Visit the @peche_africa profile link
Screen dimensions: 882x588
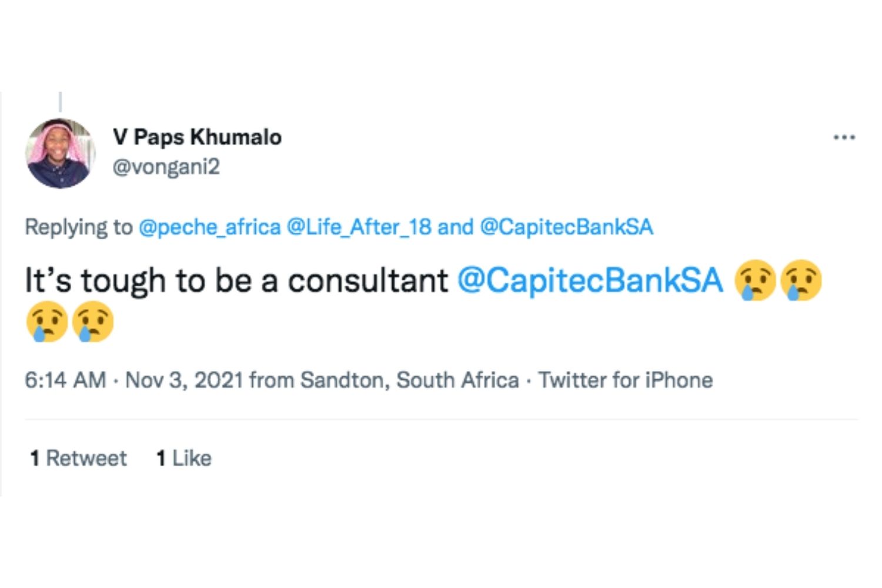[209, 227]
